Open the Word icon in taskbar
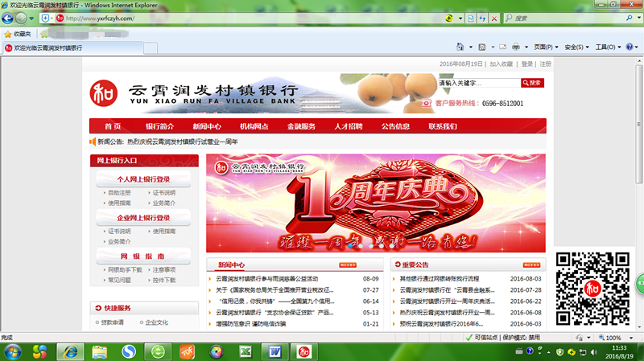The image size is (644, 361). [274, 351]
